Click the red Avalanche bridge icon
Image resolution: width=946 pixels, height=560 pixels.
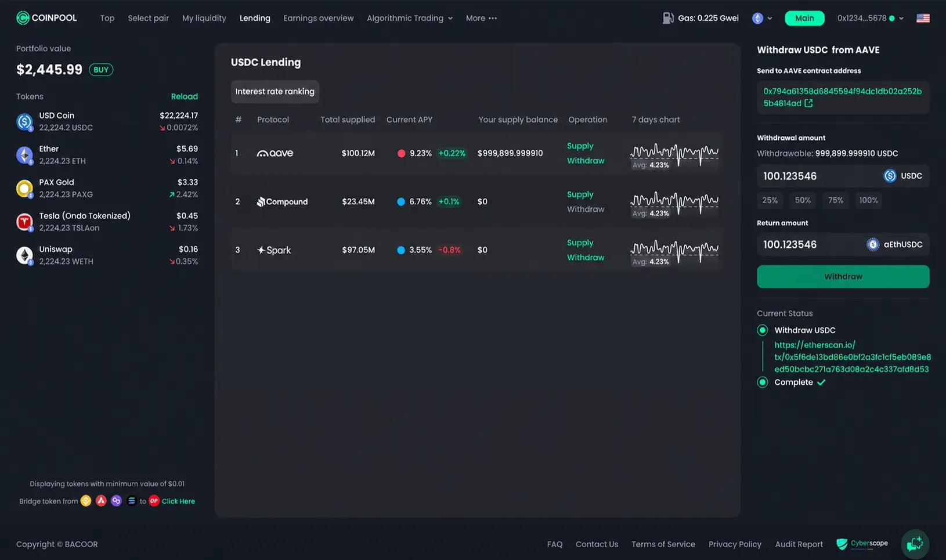[101, 501]
